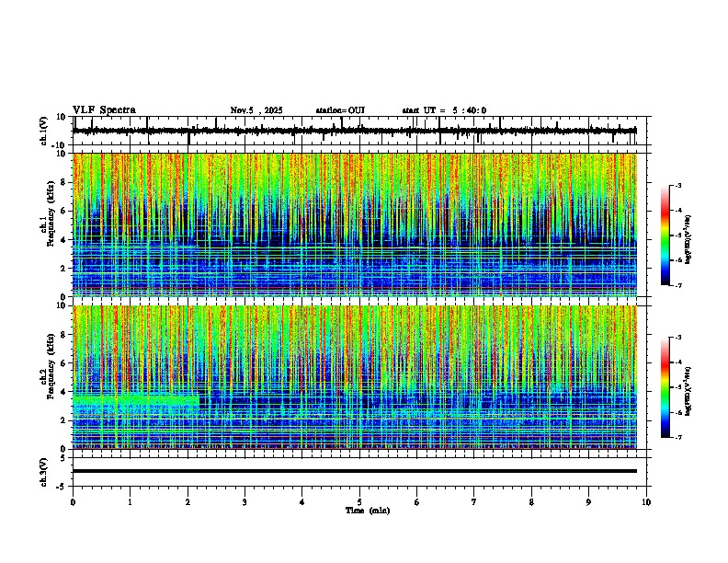728x563 pixels.
Task: Click the flat black ch.3 voltage trace
Action: [355, 471]
